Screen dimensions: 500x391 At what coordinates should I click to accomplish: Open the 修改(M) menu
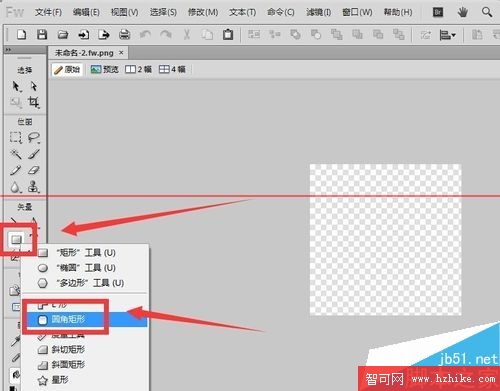click(203, 12)
